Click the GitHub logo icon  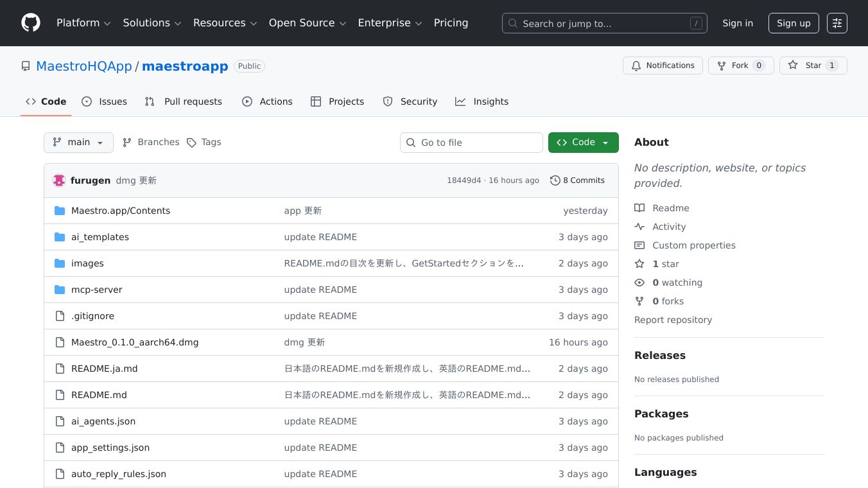[x=31, y=23]
